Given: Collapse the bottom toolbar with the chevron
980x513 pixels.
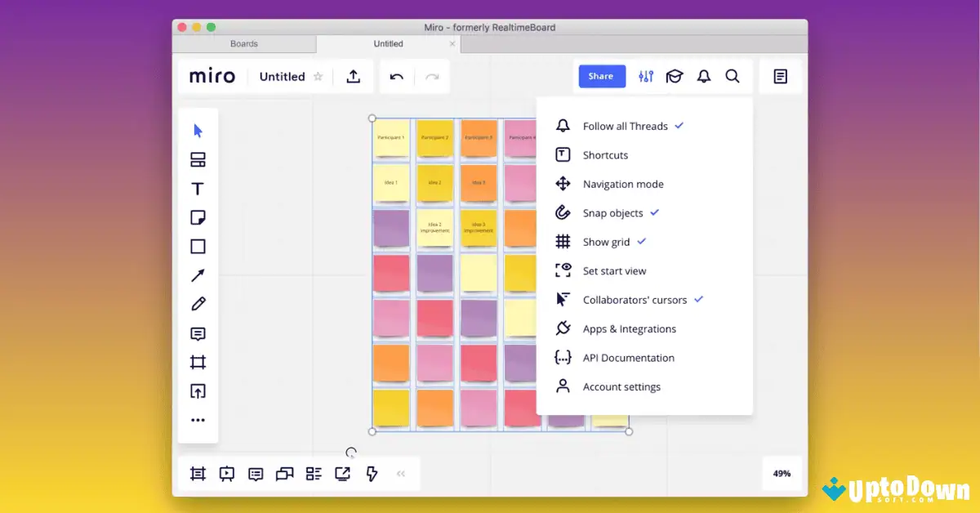Looking at the screenshot, I should pyautogui.click(x=401, y=473).
